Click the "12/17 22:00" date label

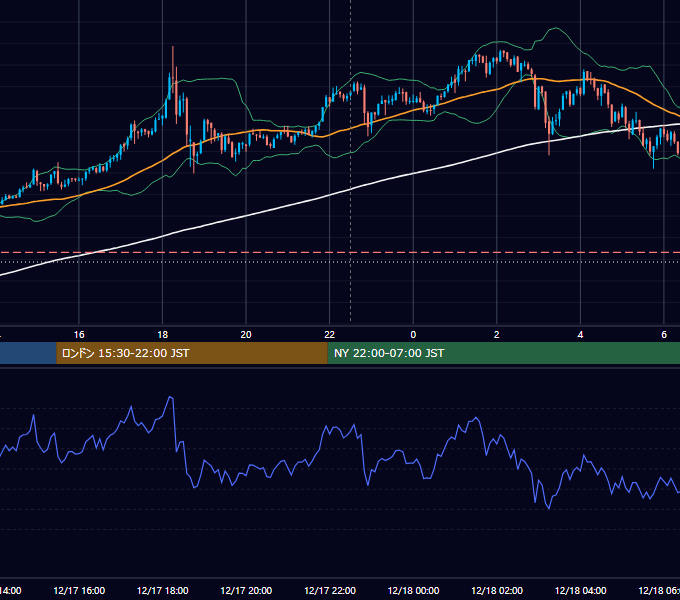point(330,590)
